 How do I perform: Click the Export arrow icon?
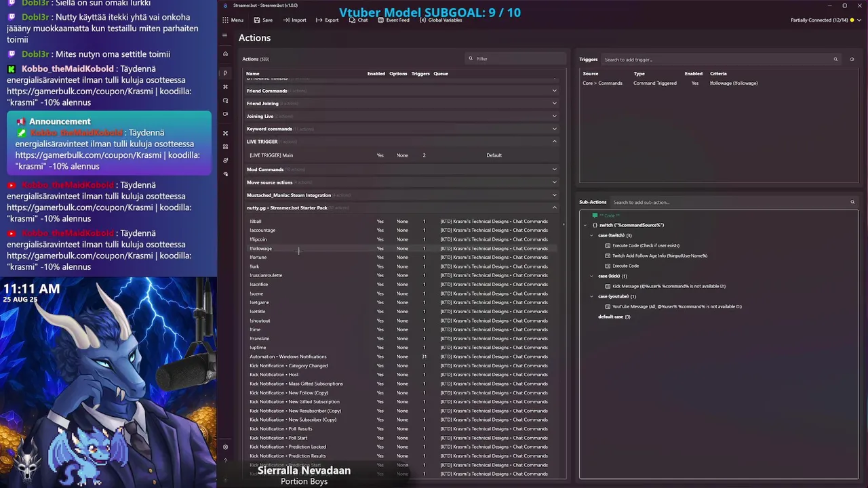(x=319, y=20)
